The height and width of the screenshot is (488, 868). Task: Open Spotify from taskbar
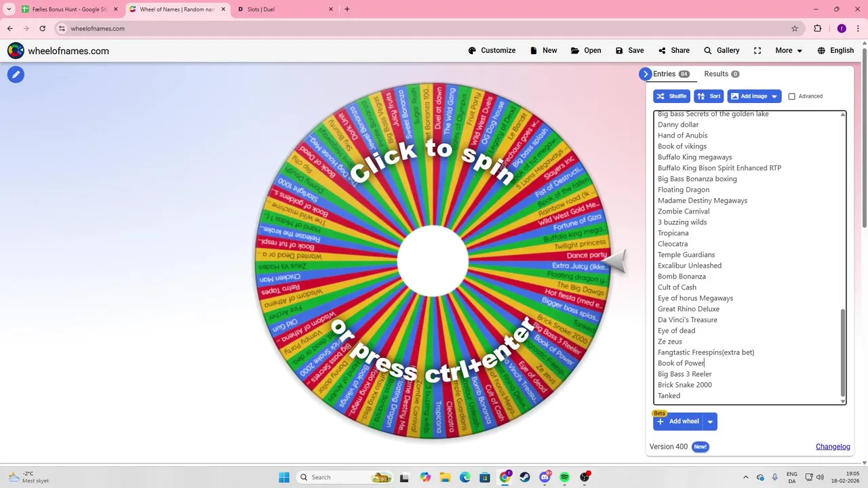[565, 477]
